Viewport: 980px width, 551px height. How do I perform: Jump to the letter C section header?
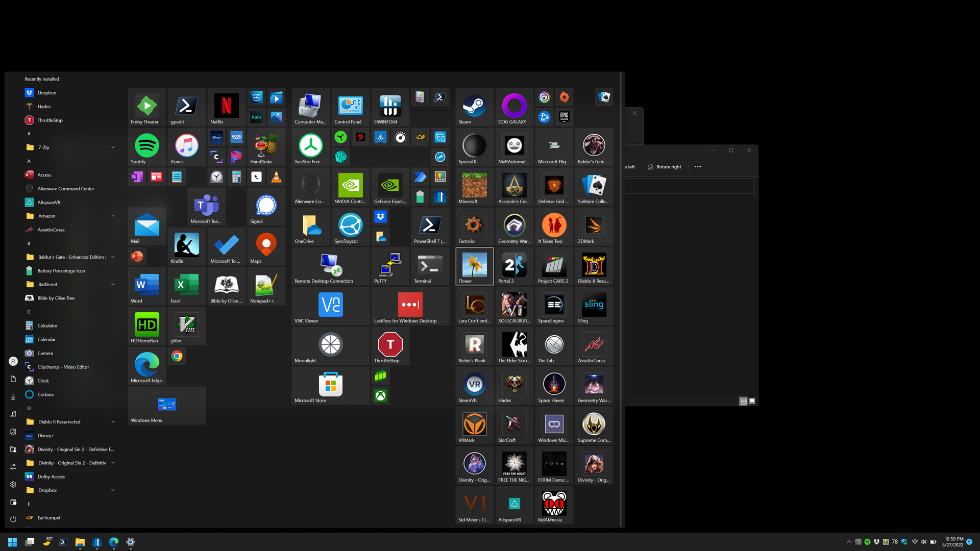tap(29, 312)
